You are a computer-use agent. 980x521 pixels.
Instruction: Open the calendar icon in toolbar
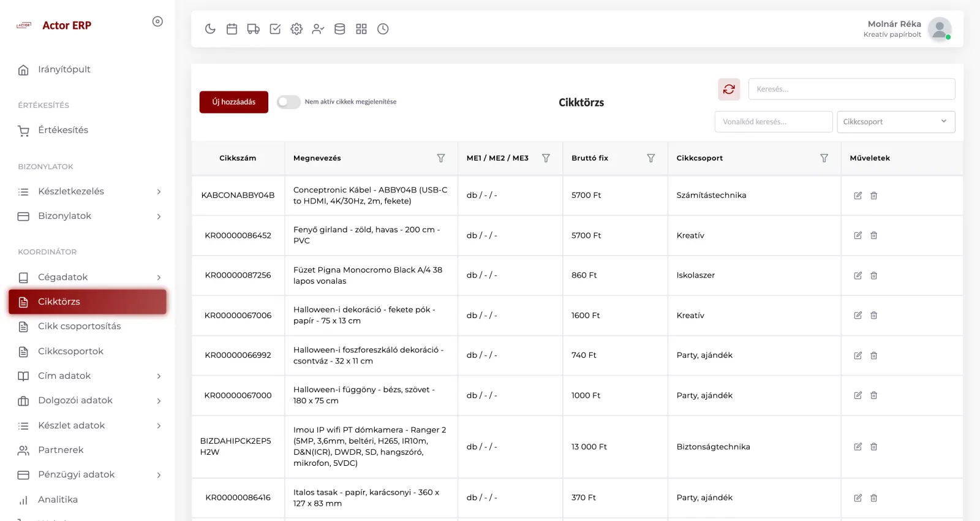pos(232,29)
